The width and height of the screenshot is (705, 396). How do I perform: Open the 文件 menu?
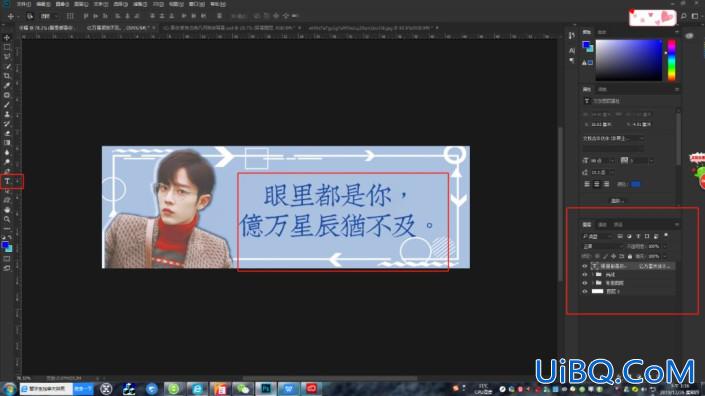[23, 4]
